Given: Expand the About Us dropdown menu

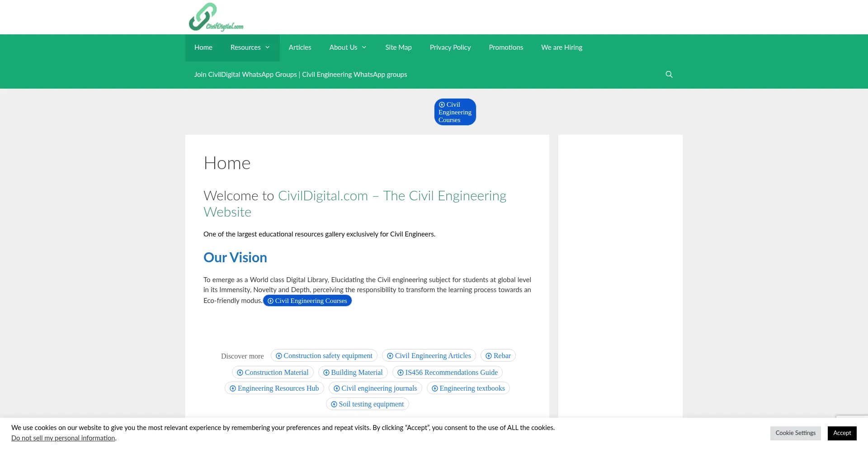Looking at the screenshot, I should pos(348,47).
